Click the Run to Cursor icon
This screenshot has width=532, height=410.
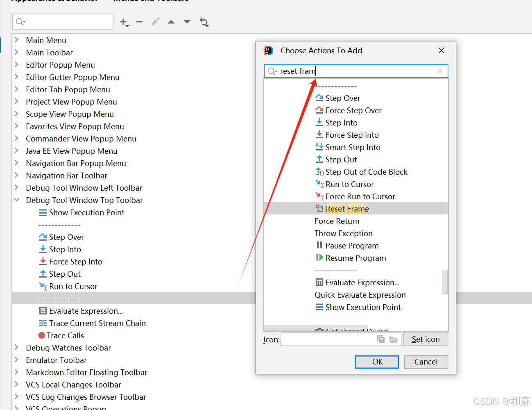click(319, 184)
